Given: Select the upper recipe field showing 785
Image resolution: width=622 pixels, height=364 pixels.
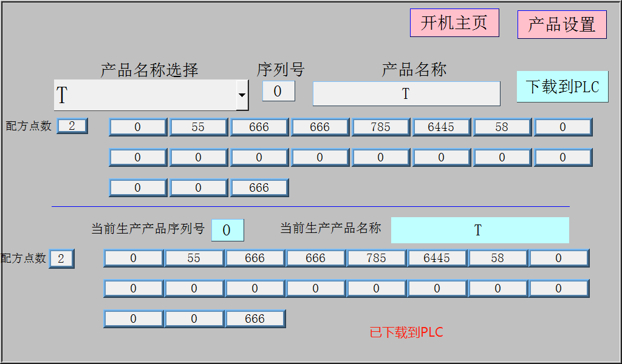Looking at the screenshot, I should tap(381, 127).
